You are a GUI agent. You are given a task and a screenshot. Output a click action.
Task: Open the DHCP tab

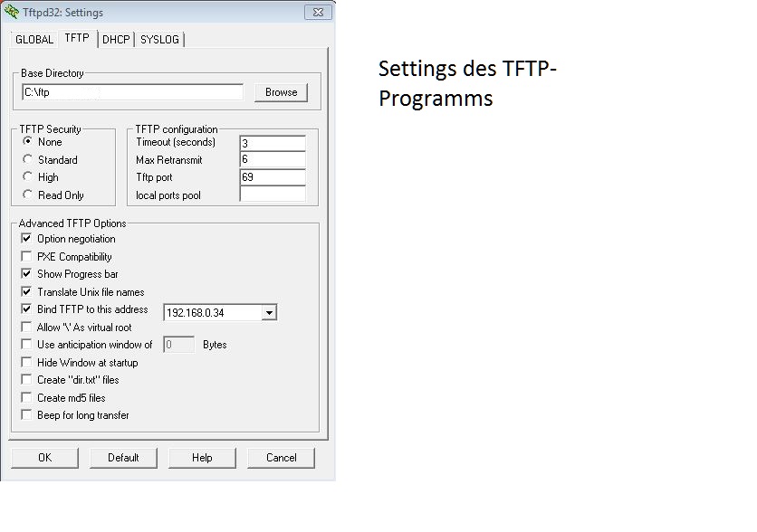[x=116, y=40]
